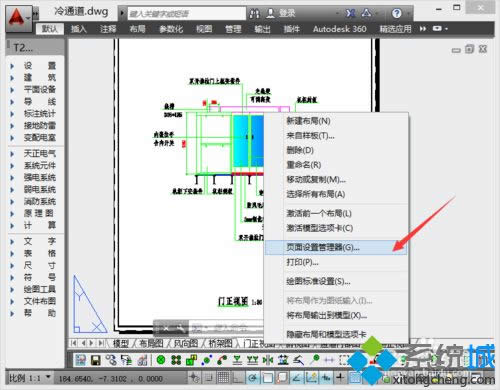Viewport: 500px width, 390px height.
Task: Toggle object snap status bar icon
Action: click(x=267, y=378)
